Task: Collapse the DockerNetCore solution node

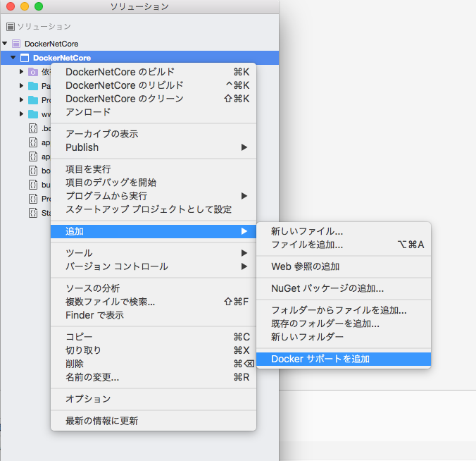Action: 5,44
